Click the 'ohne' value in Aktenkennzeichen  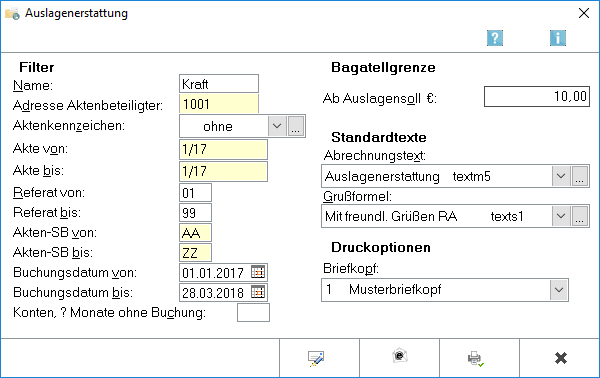pyautogui.click(x=218, y=126)
